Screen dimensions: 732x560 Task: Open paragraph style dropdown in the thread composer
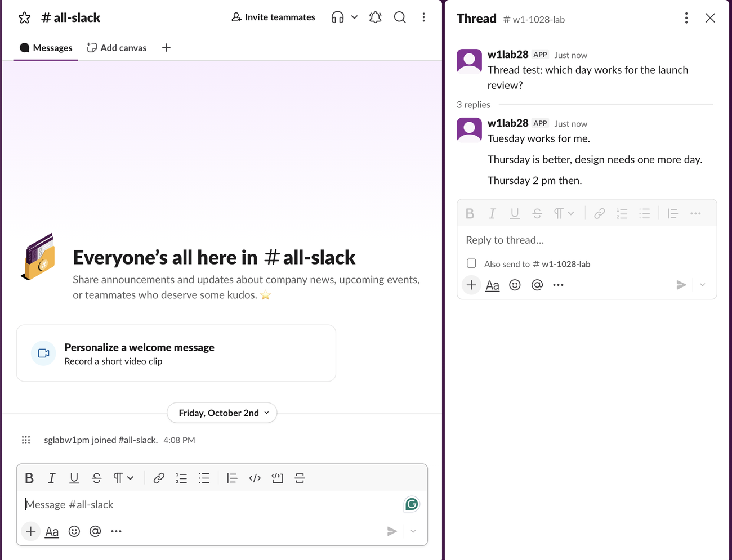tap(564, 213)
